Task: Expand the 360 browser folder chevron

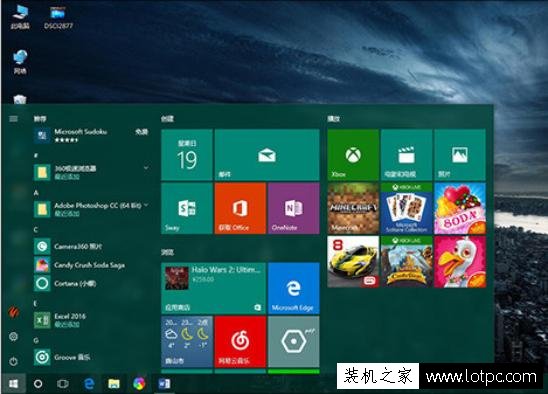Action: pyautogui.click(x=146, y=168)
